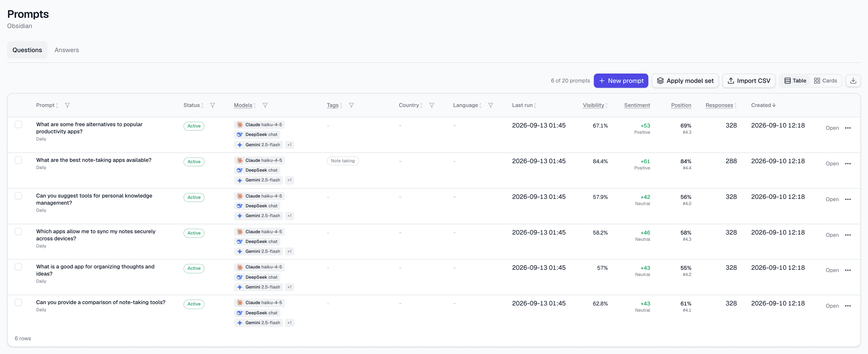Sort by Visibility arrows
Screen dimensions: 868x354
606,105
